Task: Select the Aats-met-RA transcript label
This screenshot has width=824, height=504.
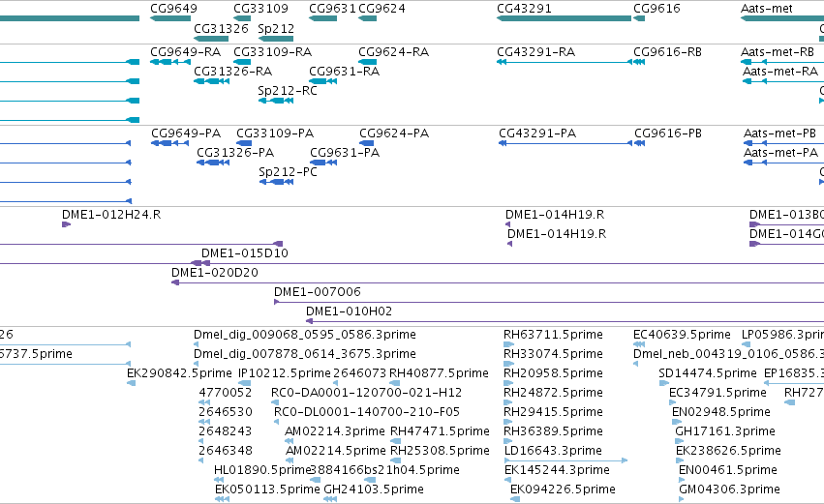Action: click(780, 72)
